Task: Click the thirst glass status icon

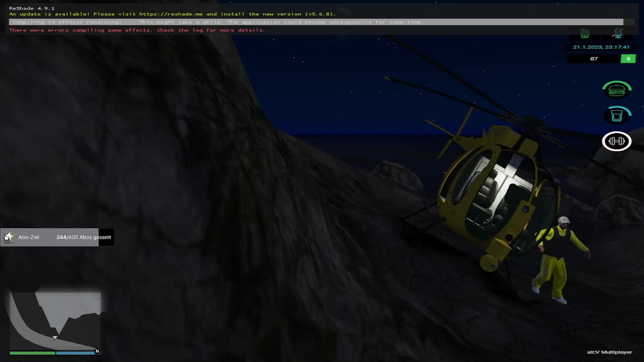Action: pos(617,115)
